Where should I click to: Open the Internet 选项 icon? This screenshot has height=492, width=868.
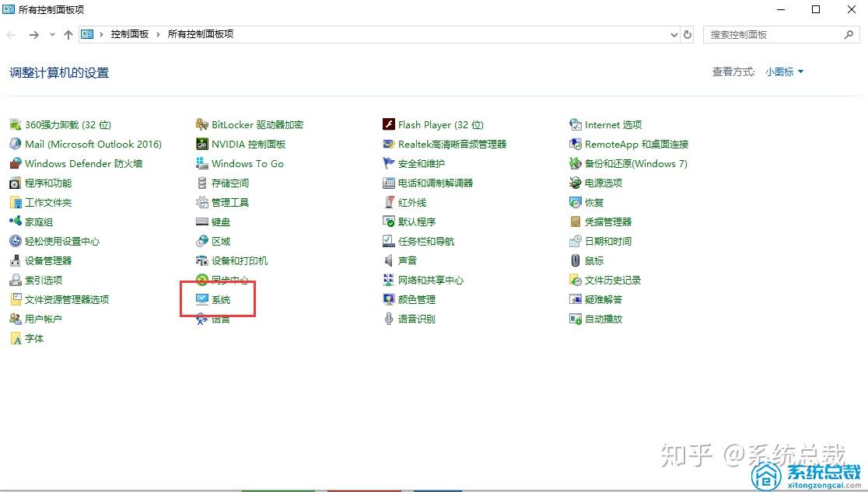click(x=575, y=124)
